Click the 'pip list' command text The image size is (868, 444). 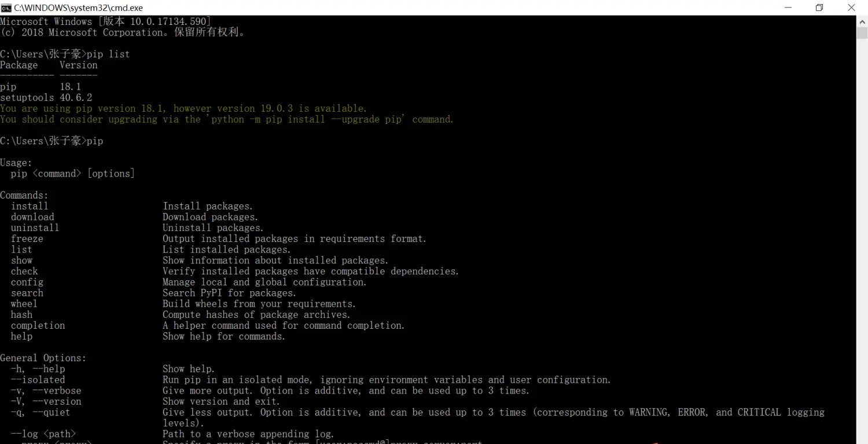coord(108,54)
